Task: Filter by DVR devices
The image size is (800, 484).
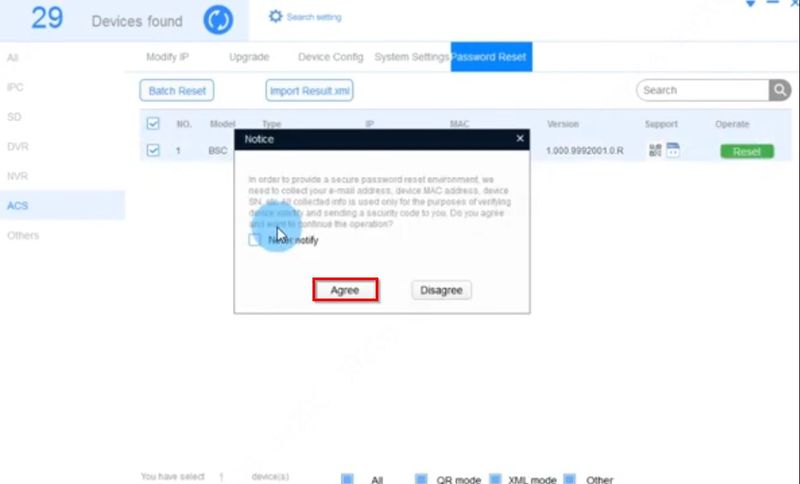Action: [17, 146]
